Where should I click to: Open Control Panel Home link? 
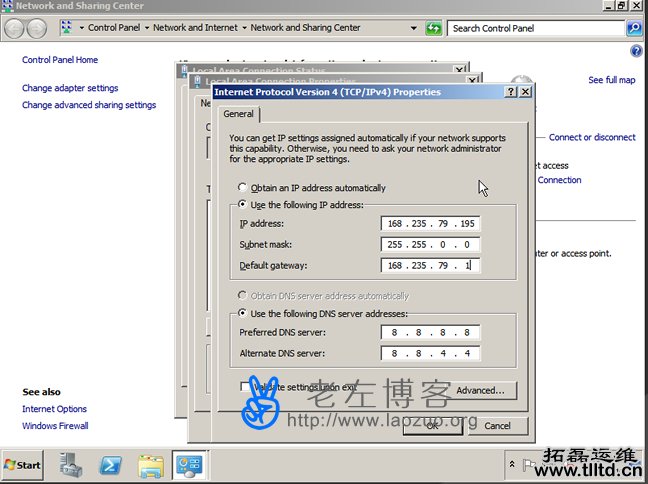(60, 60)
